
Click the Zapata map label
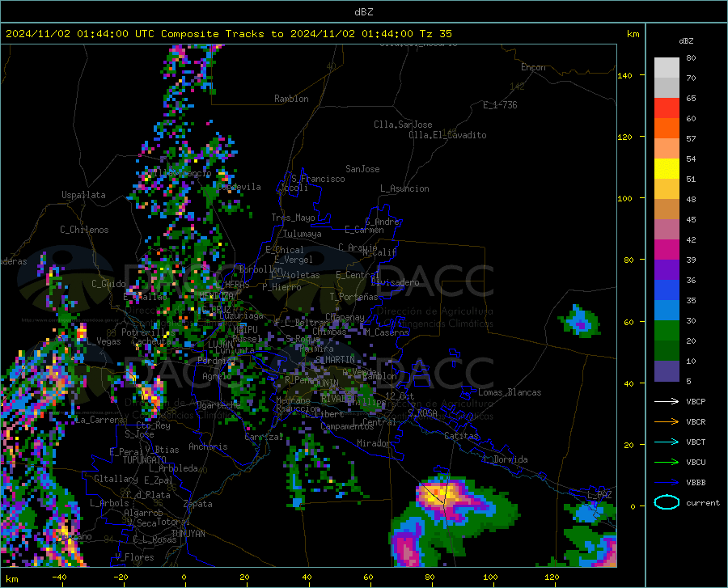tap(198, 504)
